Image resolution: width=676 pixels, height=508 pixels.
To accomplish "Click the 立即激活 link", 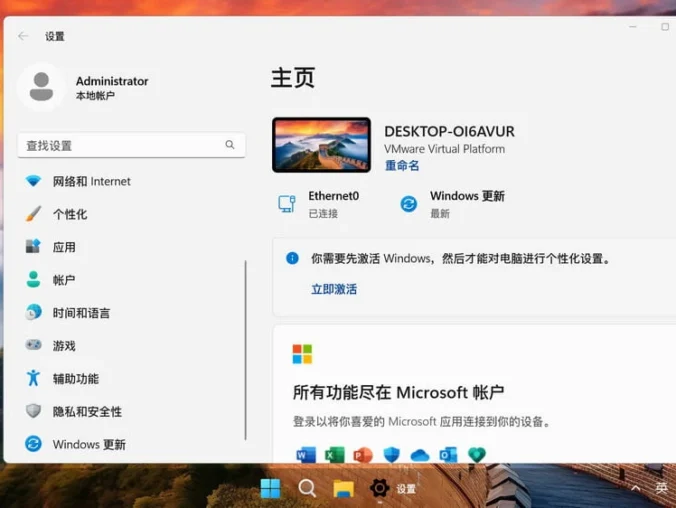I will [x=334, y=289].
